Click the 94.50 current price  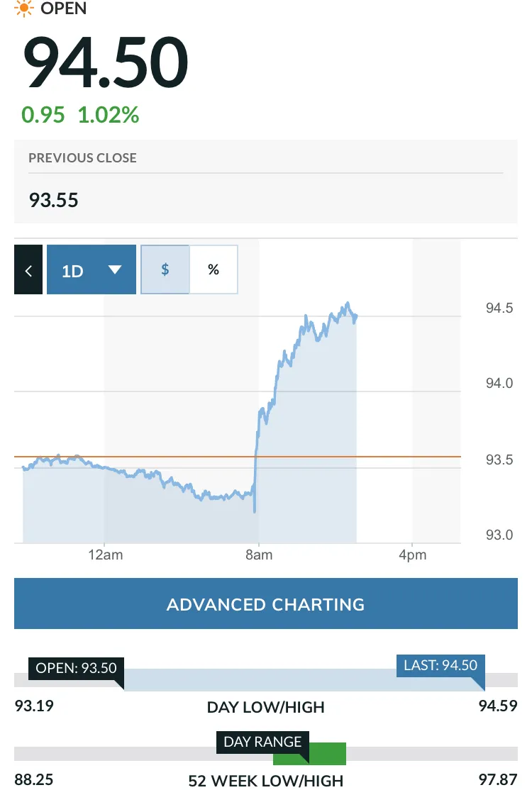pos(106,62)
